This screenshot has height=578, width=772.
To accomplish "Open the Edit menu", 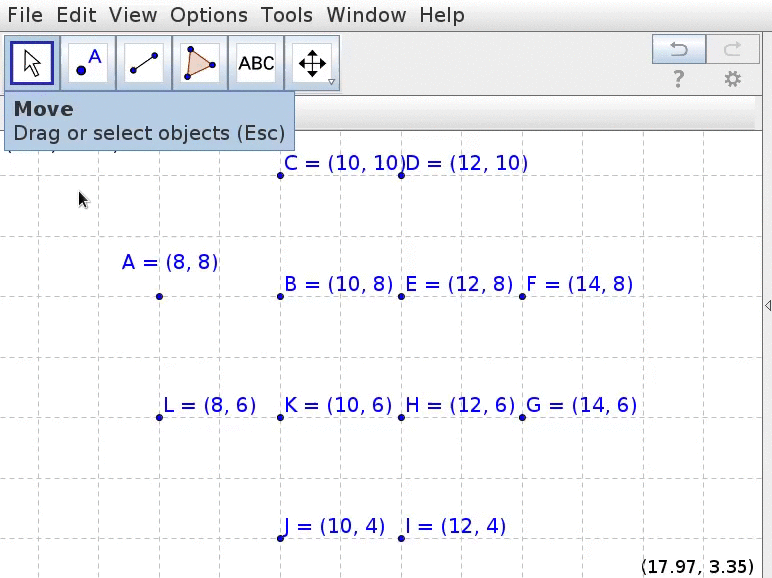I will point(76,15).
